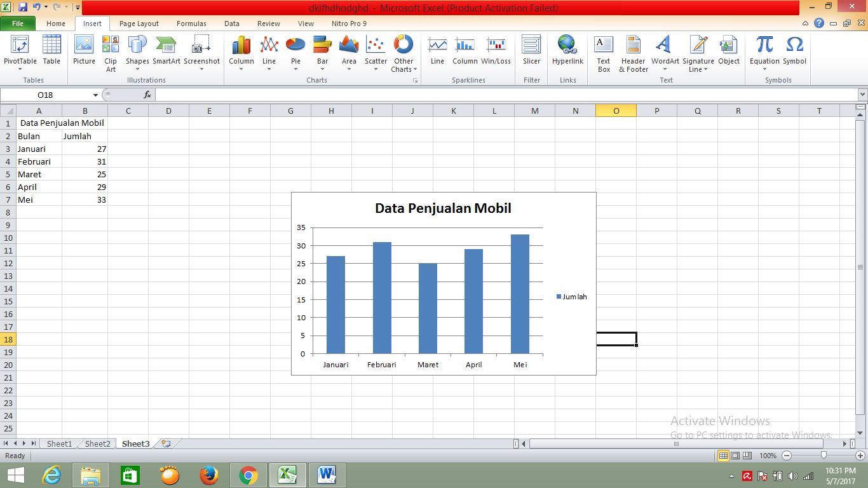Insert a Slicer filter
Image resolution: width=868 pixels, height=488 pixels.
532,51
